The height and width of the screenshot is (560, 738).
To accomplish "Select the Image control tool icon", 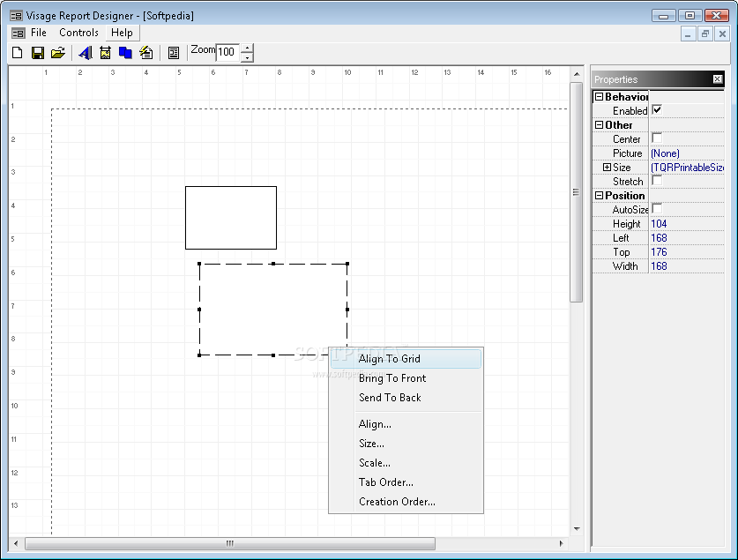I will click(x=106, y=53).
